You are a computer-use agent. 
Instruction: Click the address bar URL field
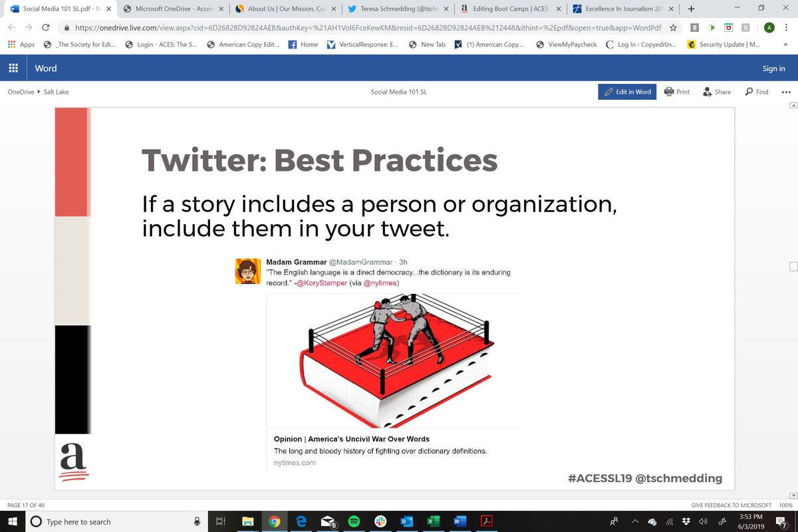369,28
